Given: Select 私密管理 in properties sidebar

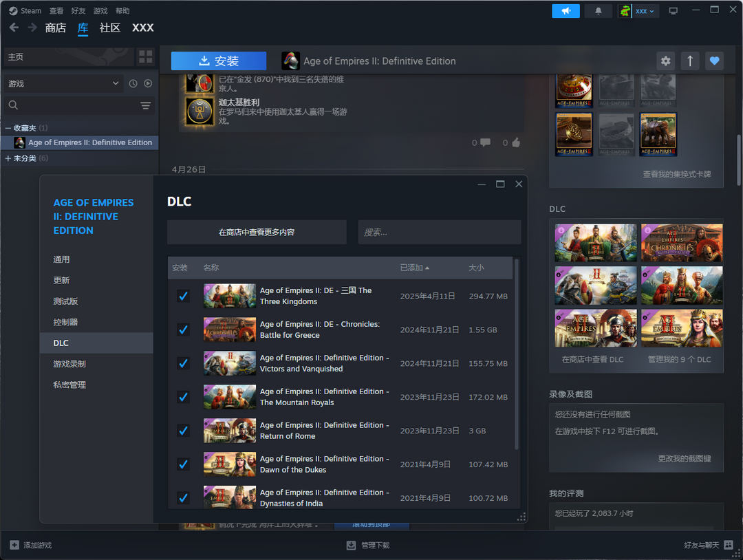Looking at the screenshot, I should (97, 385).
